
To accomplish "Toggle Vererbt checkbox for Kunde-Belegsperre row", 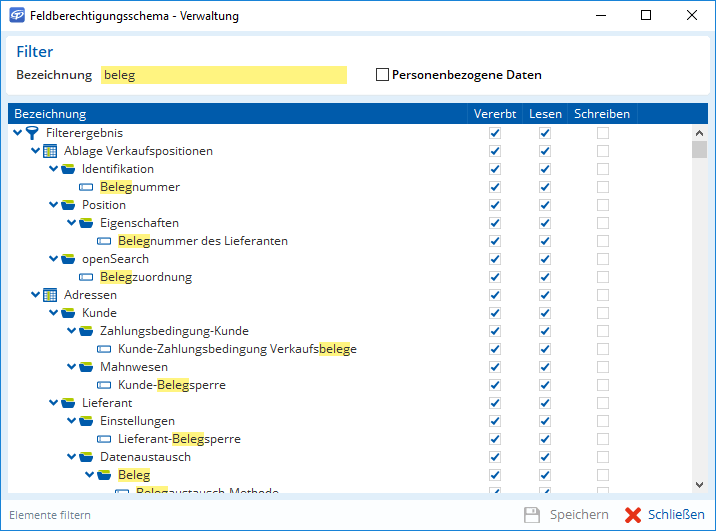I will point(494,385).
